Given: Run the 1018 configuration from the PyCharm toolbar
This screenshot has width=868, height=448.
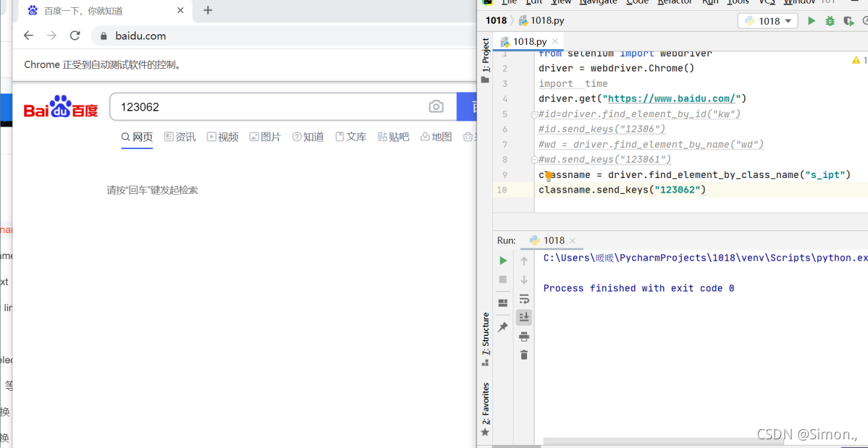Looking at the screenshot, I should (812, 21).
